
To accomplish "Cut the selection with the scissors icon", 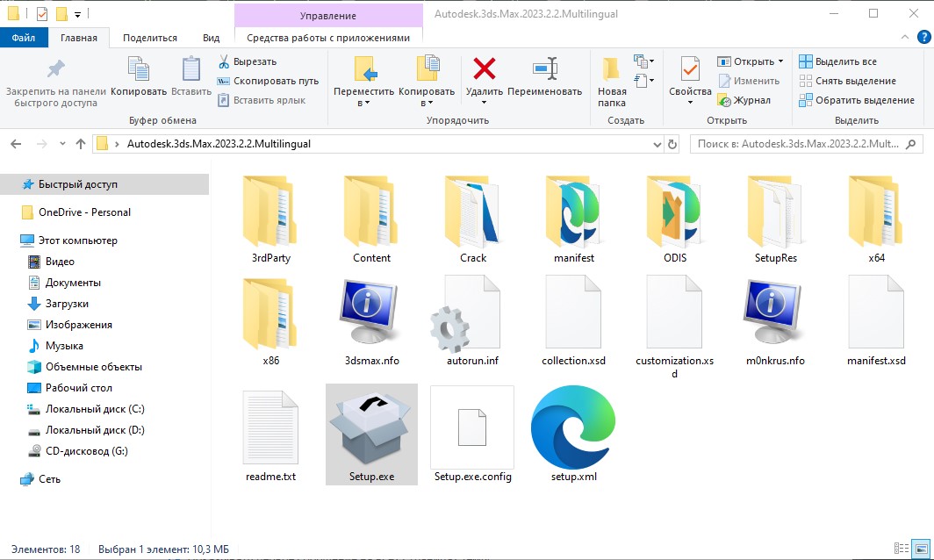I will (x=224, y=61).
